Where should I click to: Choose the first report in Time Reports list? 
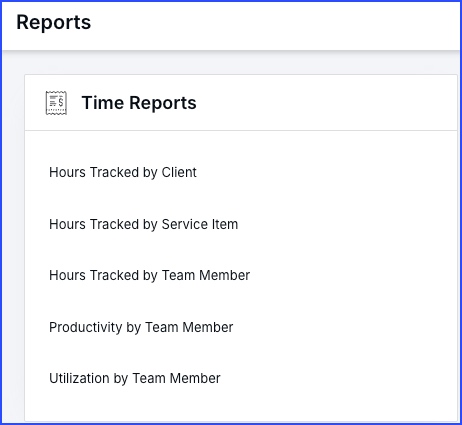tap(123, 172)
